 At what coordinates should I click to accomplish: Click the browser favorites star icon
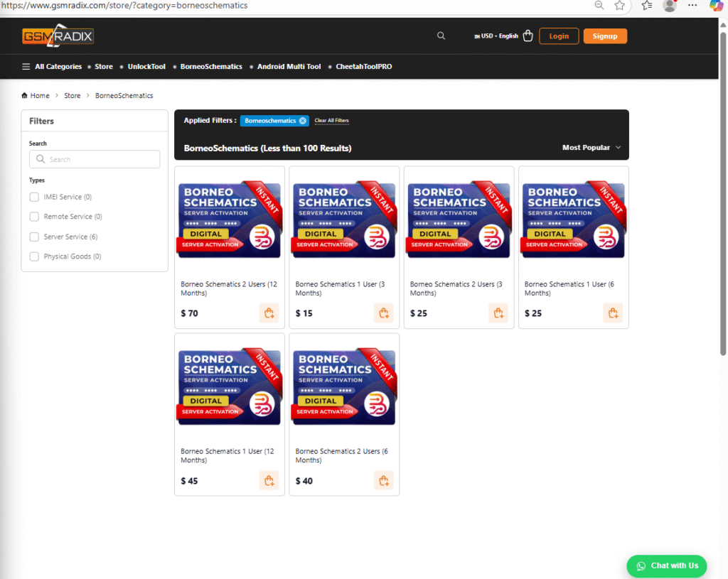(x=619, y=6)
